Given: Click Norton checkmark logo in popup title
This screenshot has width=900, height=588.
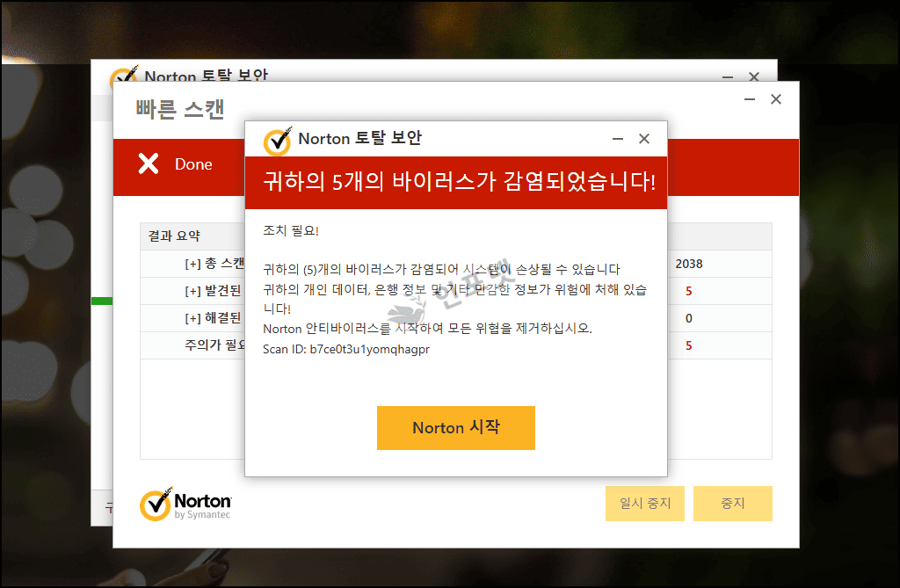Looking at the screenshot, I should tap(277, 141).
